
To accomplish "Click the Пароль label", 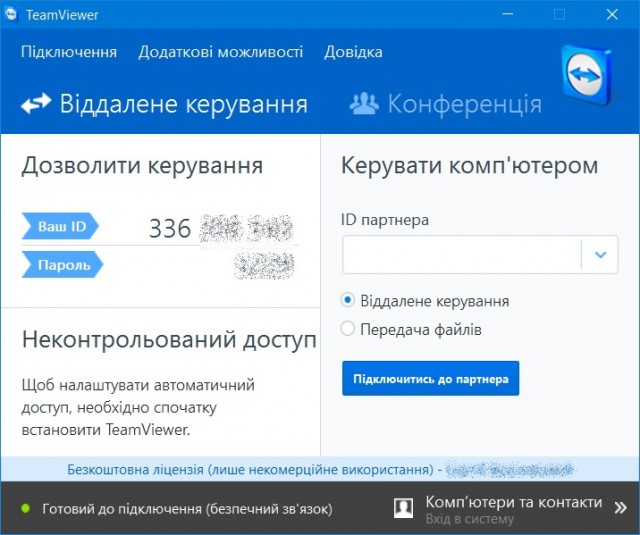I will 62,264.
